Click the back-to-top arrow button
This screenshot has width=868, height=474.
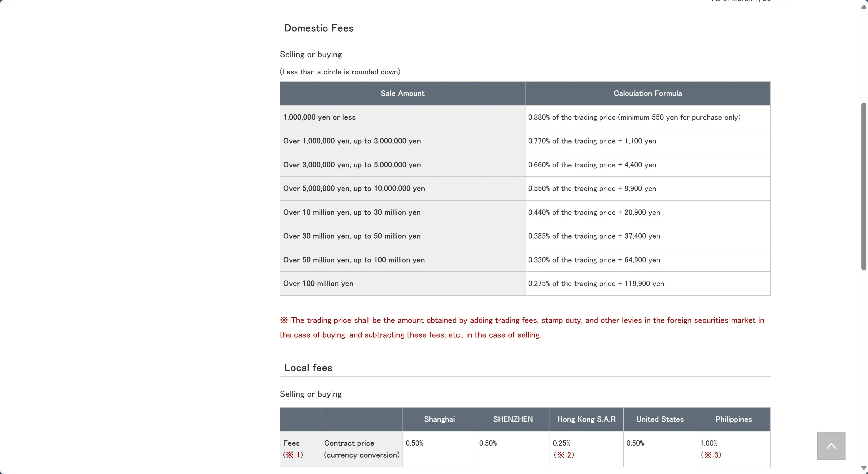(831, 446)
